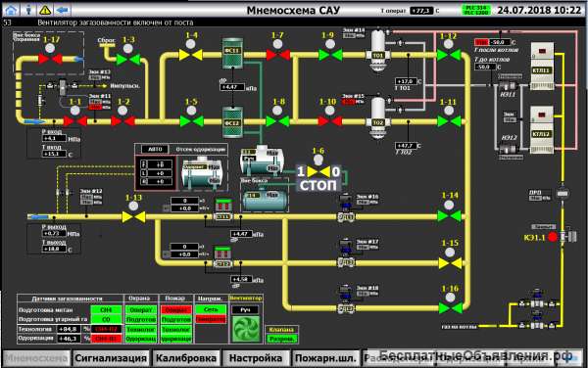Select green valve 1-5
This screenshot has height=368, width=588.
191,121
